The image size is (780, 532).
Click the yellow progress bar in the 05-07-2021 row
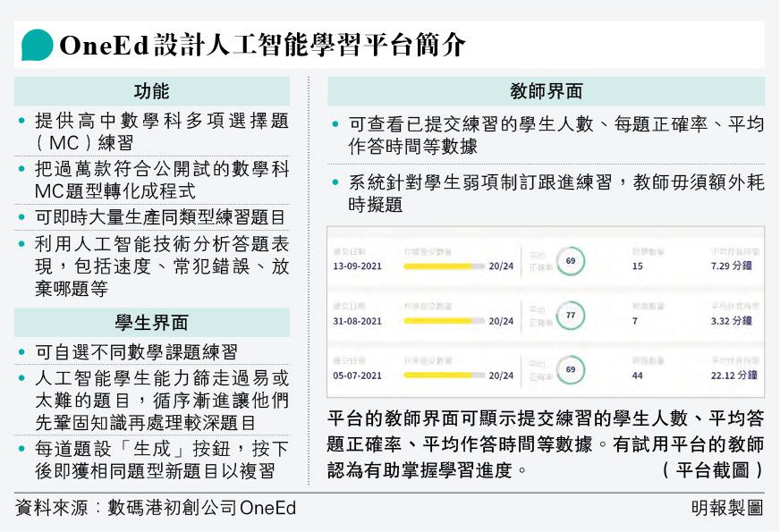pyautogui.click(x=444, y=375)
